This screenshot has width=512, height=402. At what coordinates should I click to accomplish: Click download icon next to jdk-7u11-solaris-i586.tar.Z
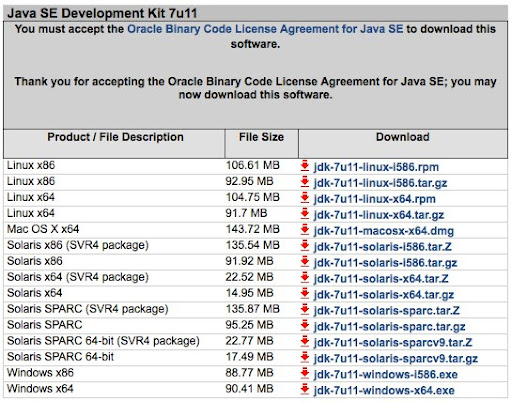[x=305, y=246]
